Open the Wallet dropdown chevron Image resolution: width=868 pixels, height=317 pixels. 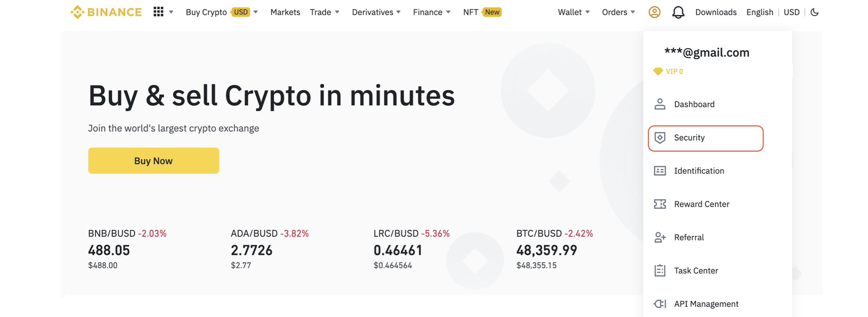pos(588,12)
